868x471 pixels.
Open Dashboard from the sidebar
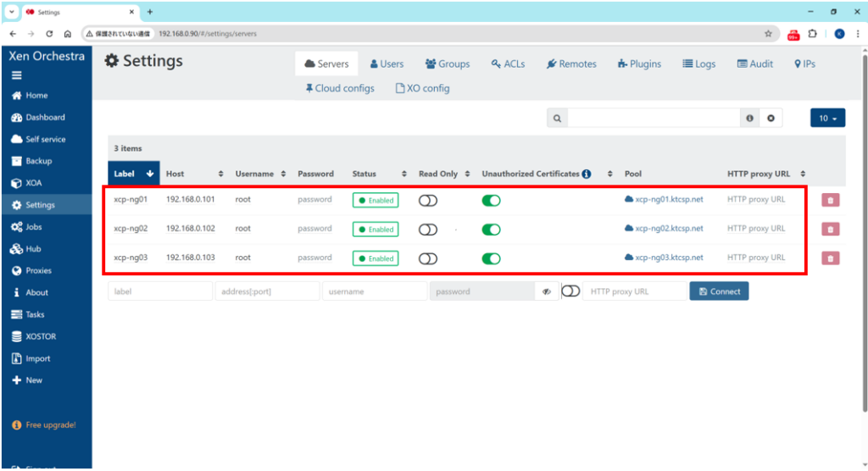pos(45,118)
